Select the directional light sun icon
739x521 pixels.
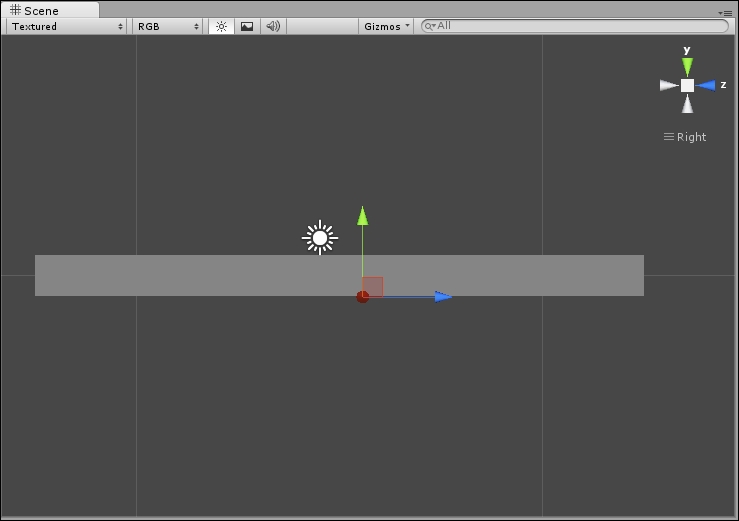[x=320, y=238]
